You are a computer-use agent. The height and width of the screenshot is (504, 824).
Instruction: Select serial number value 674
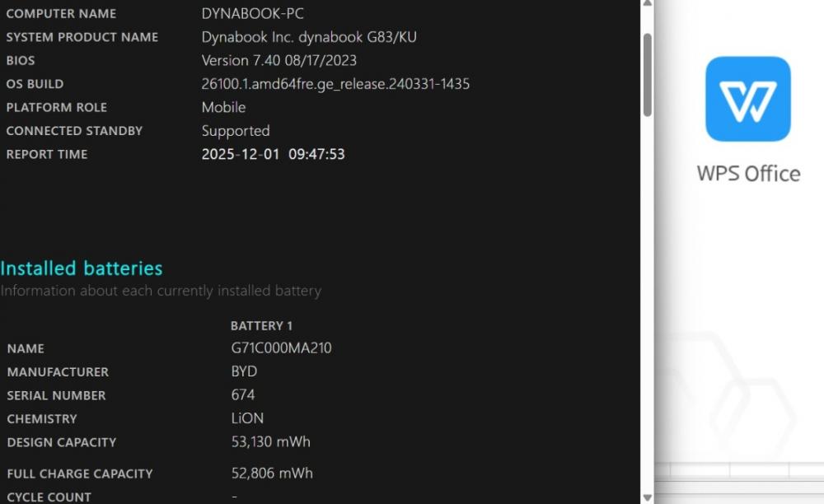(x=243, y=394)
